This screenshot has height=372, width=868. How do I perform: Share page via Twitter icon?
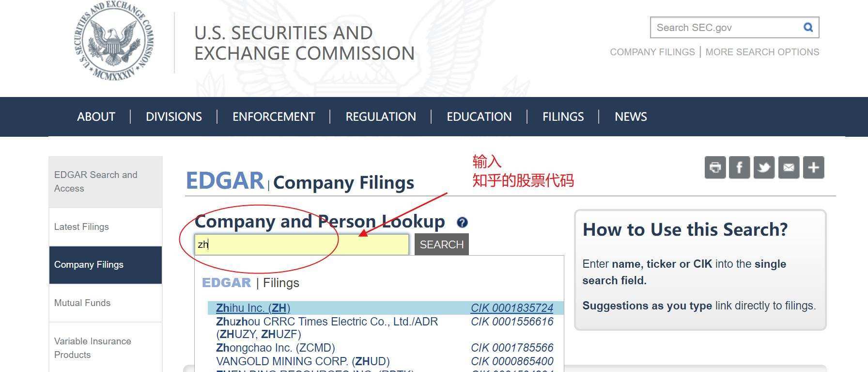click(764, 168)
